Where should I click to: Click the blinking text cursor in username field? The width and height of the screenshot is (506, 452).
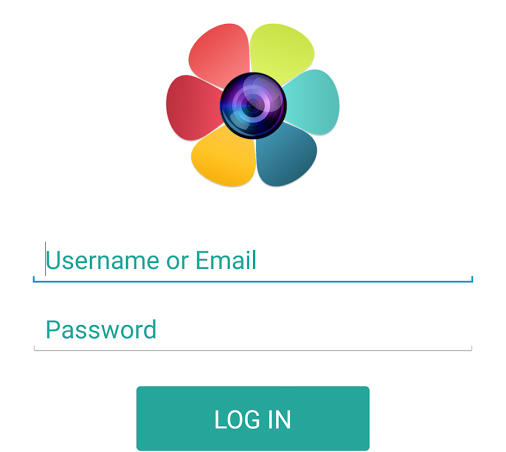[x=45, y=259]
